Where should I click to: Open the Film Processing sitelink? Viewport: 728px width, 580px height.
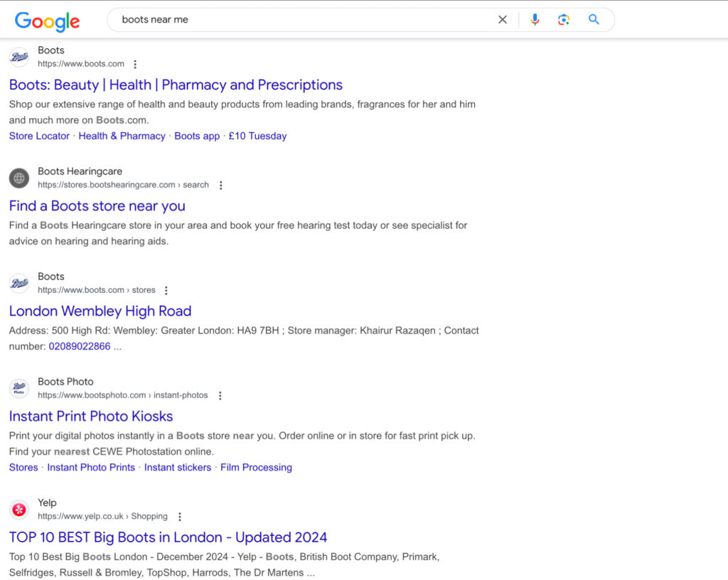256,467
